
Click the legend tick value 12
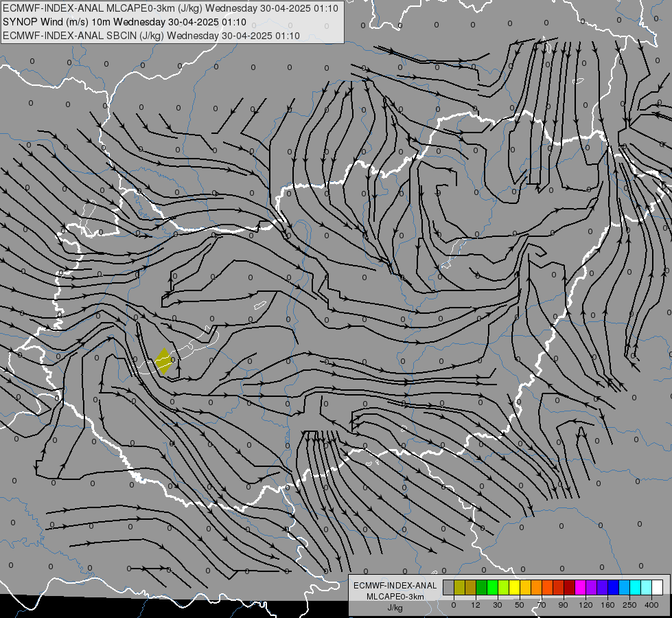(475, 605)
